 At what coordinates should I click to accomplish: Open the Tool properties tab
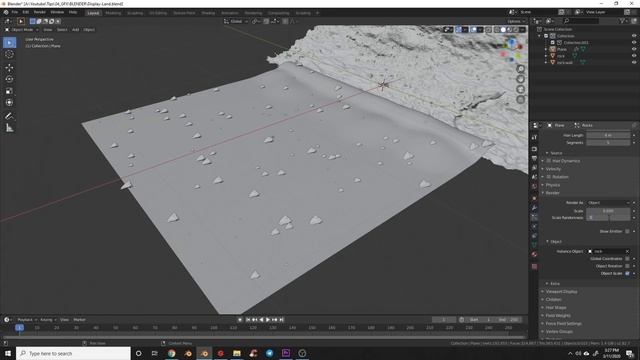click(534, 138)
